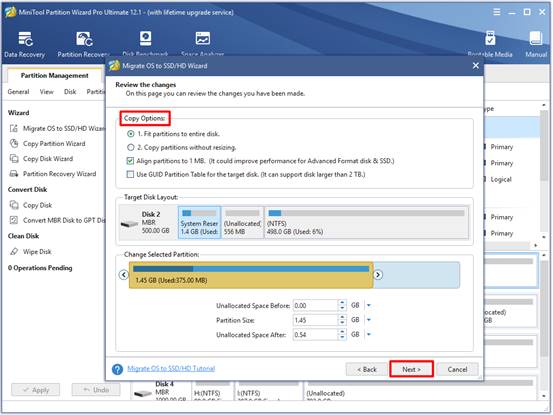Close the Migrate OS wizard dialog
The image size is (553, 415).
pyautogui.click(x=476, y=66)
